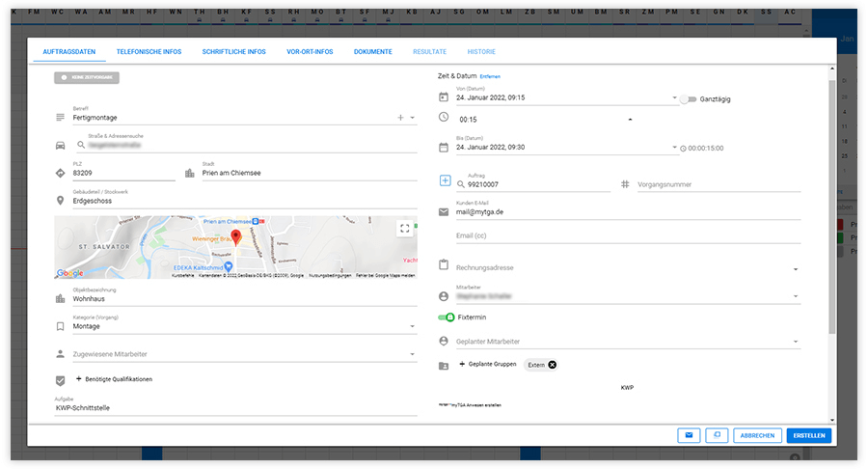Switch to the Telefonische Infos tab

(150, 51)
